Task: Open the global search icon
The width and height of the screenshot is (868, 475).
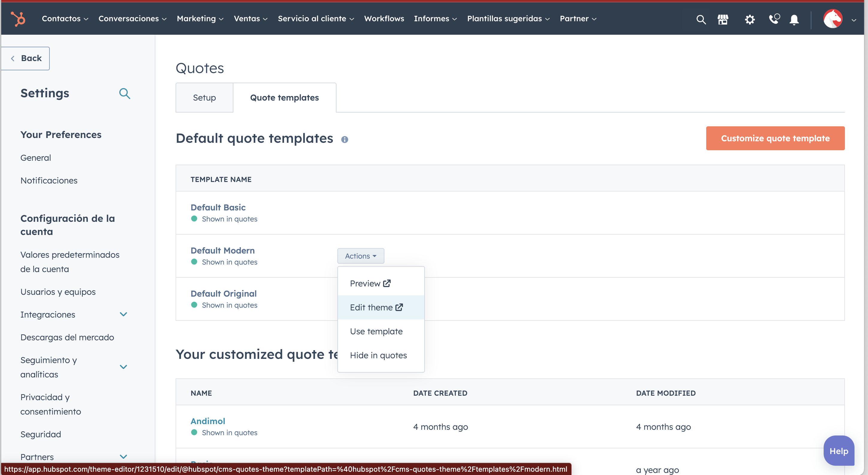Action: [x=701, y=19]
